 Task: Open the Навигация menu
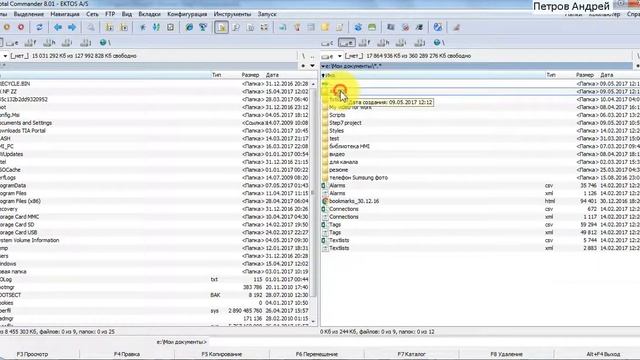(x=65, y=14)
